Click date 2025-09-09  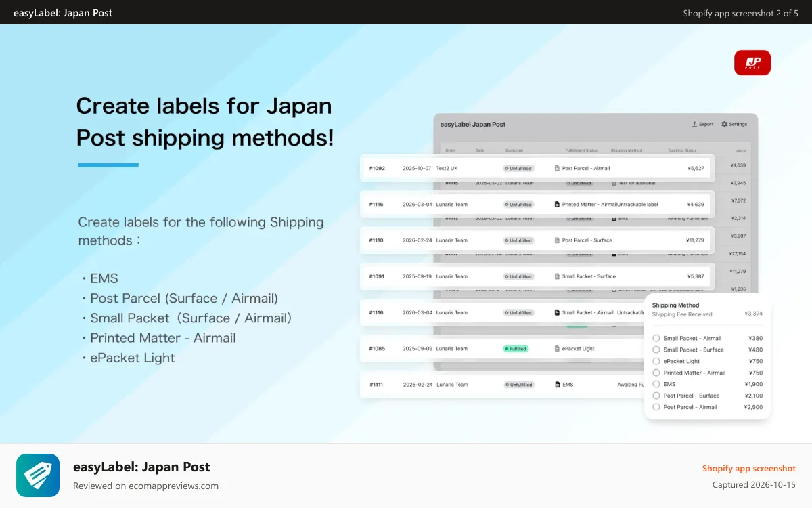tap(417, 349)
